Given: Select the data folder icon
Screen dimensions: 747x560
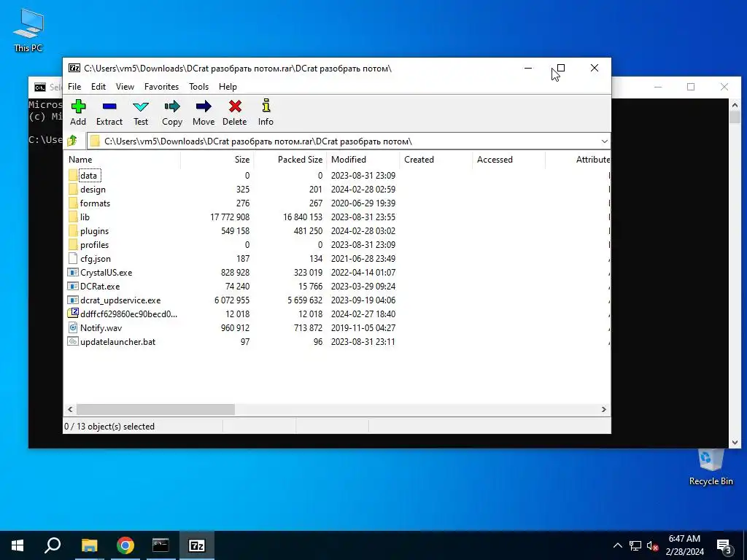Looking at the screenshot, I should click(x=73, y=175).
